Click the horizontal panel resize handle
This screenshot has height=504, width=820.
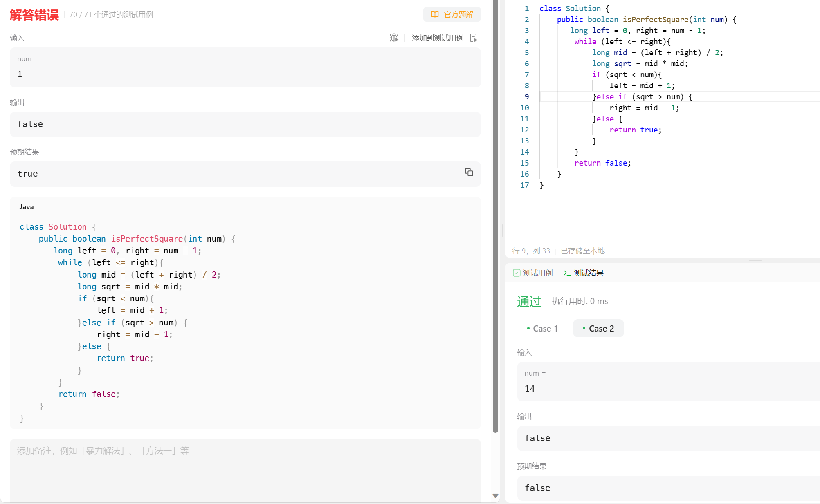[755, 260]
